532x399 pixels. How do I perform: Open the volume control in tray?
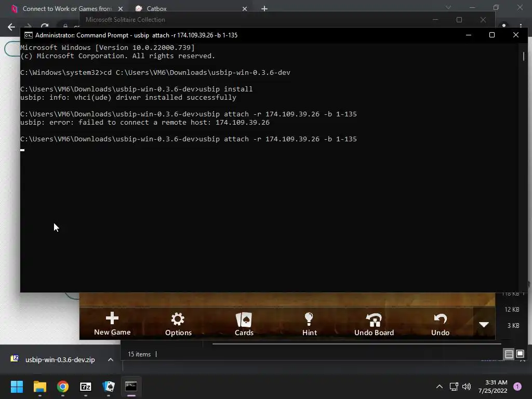coord(467,387)
